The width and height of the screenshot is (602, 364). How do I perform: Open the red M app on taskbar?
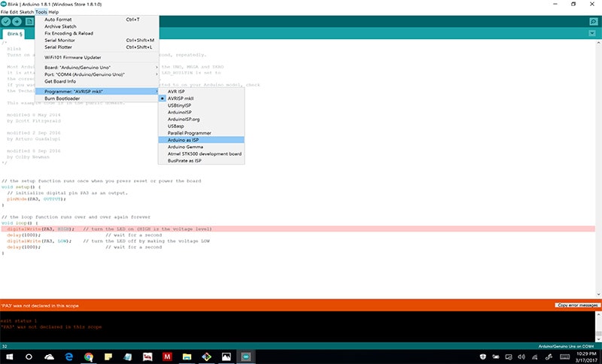pyautogui.click(x=167, y=356)
